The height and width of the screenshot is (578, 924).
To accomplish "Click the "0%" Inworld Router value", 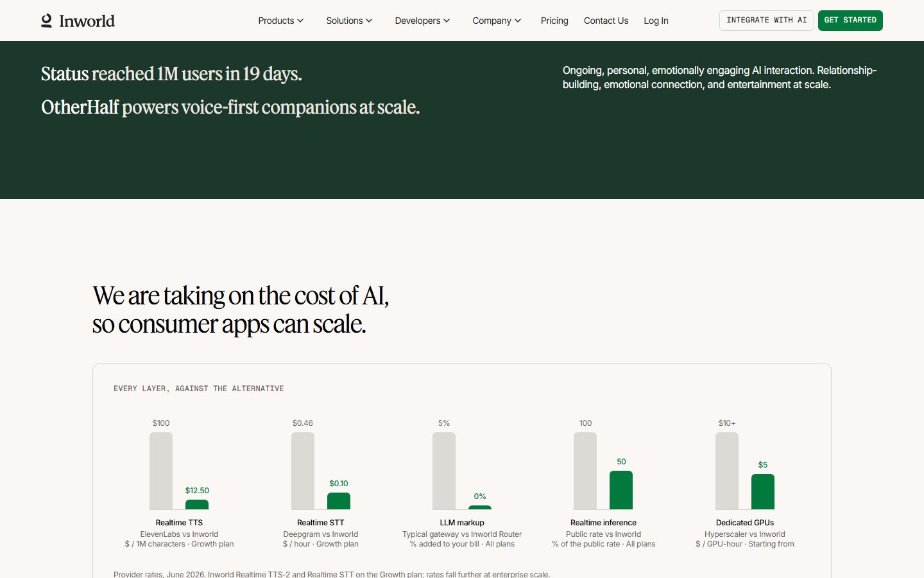I will [x=480, y=496].
